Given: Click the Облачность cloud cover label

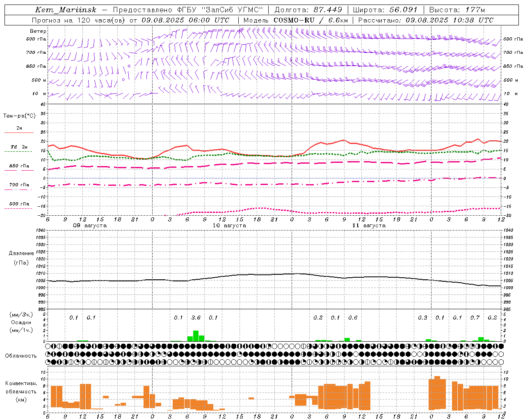Looking at the screenshot, I should click(x=21, y=356).
